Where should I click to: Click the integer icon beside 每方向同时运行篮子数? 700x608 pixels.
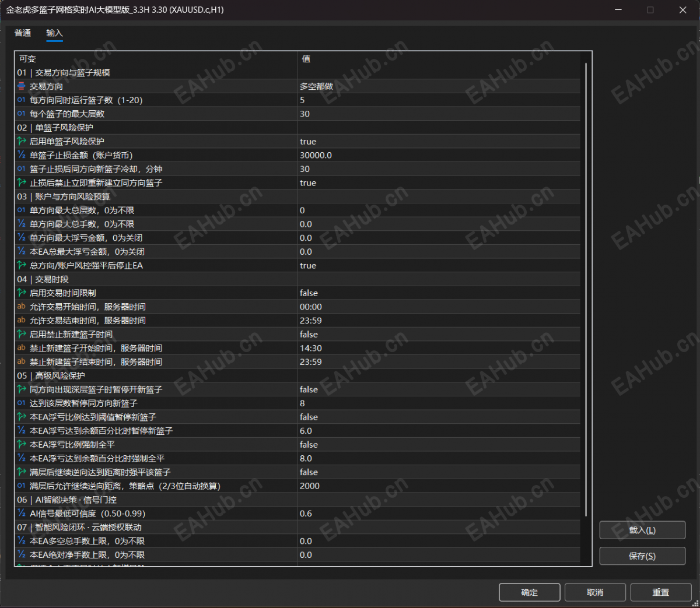click(x=22, y=100)
